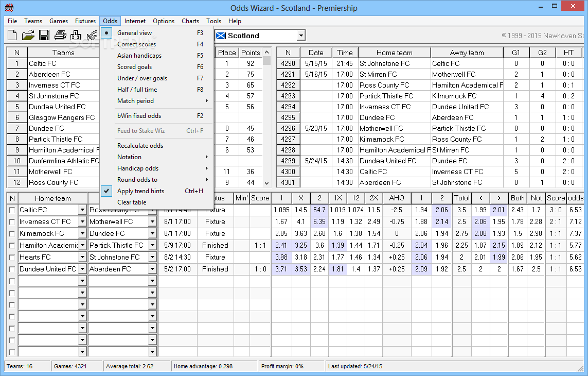Select Correct scores from Odds menu
The image size is (588, 376).
tap(157, 44)
